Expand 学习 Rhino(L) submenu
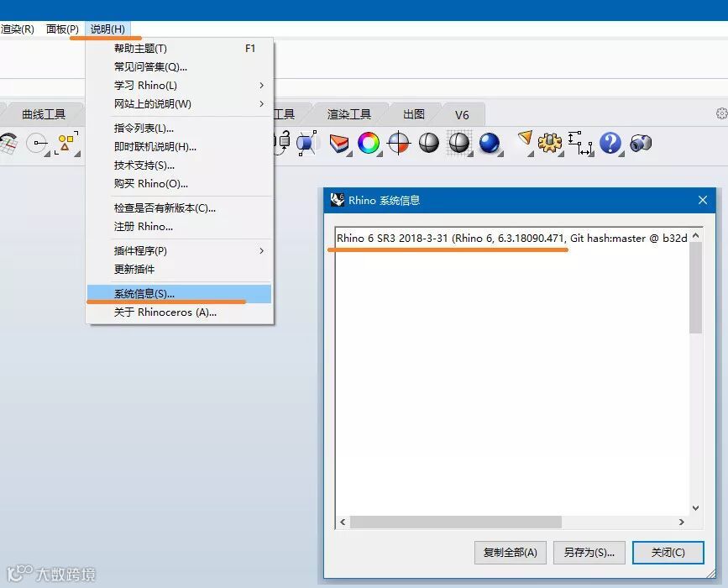The width and height of the screenshot is (728, 588). click(x=180, y=86)
